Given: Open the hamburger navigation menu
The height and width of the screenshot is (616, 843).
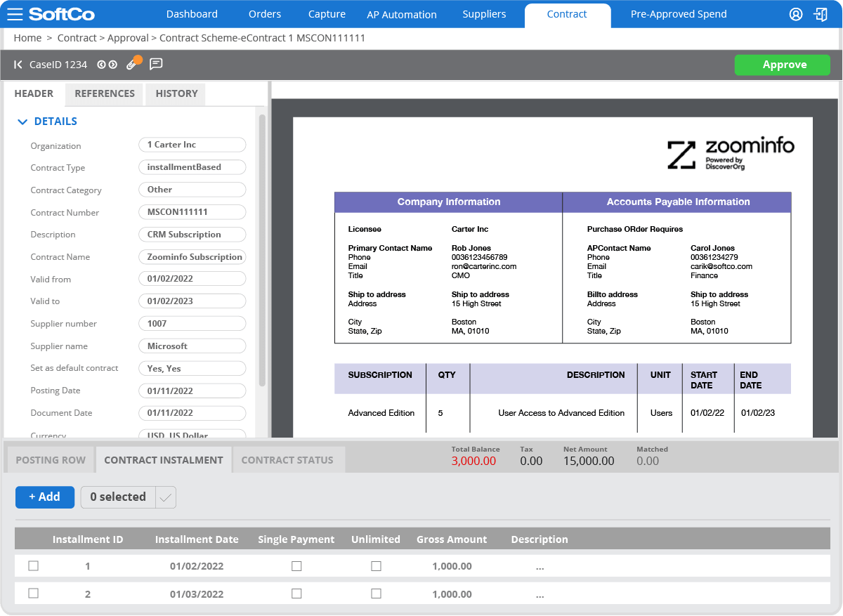Looking at the screenshot, I should point(15,14).
